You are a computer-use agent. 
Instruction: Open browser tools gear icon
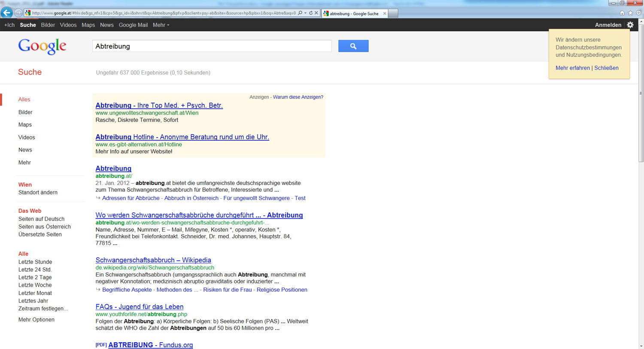pyautogui.click(x=638, y=13)
